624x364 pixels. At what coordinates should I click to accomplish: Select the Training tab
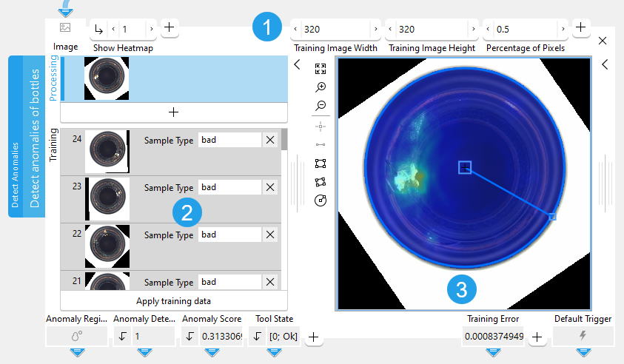pos(53,144)
